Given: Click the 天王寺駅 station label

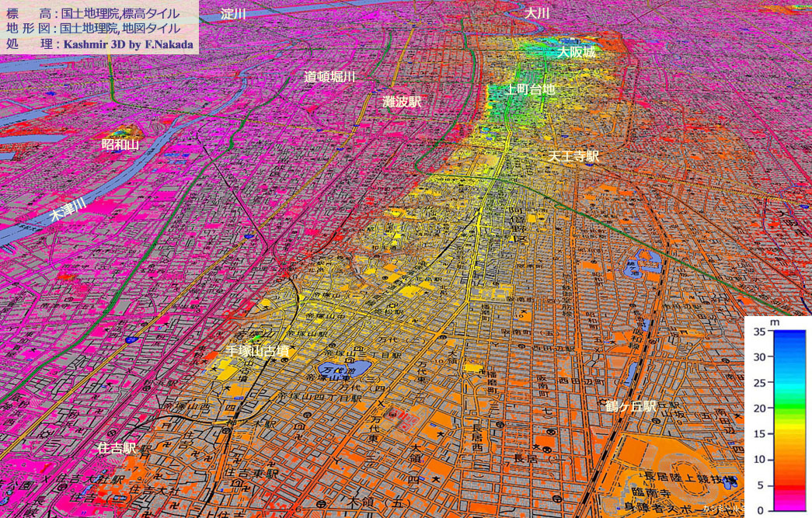Looking at the screenshot, I should coord(573,156).
